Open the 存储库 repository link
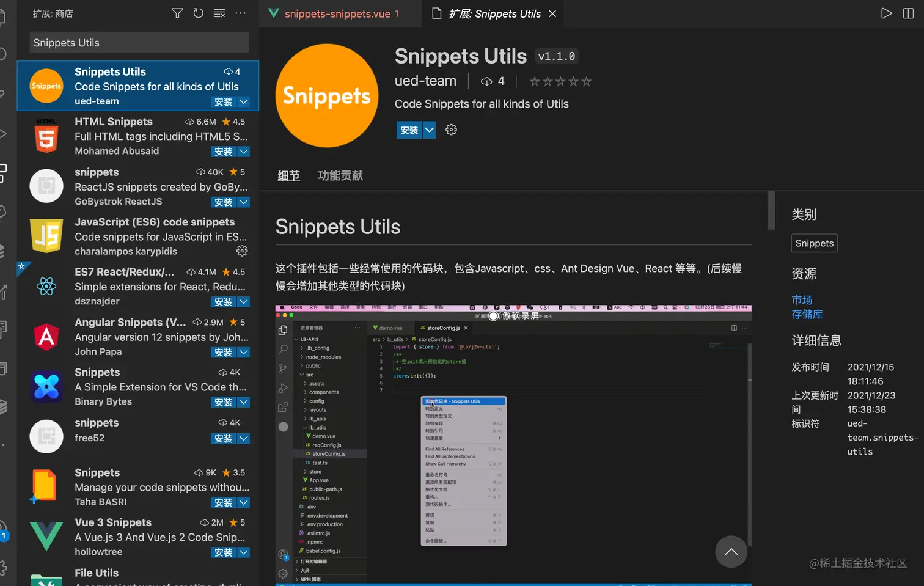Screen dimensions: 924x586 point(807,314)
